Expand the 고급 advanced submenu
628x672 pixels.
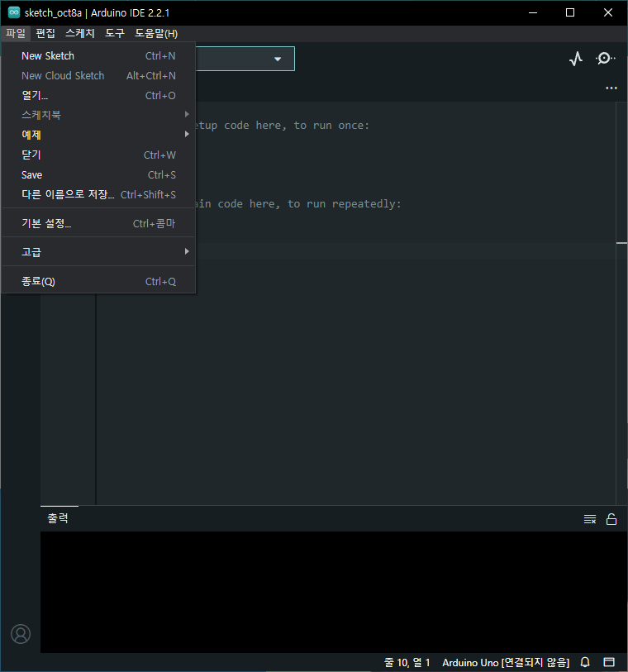coord(98,252)
